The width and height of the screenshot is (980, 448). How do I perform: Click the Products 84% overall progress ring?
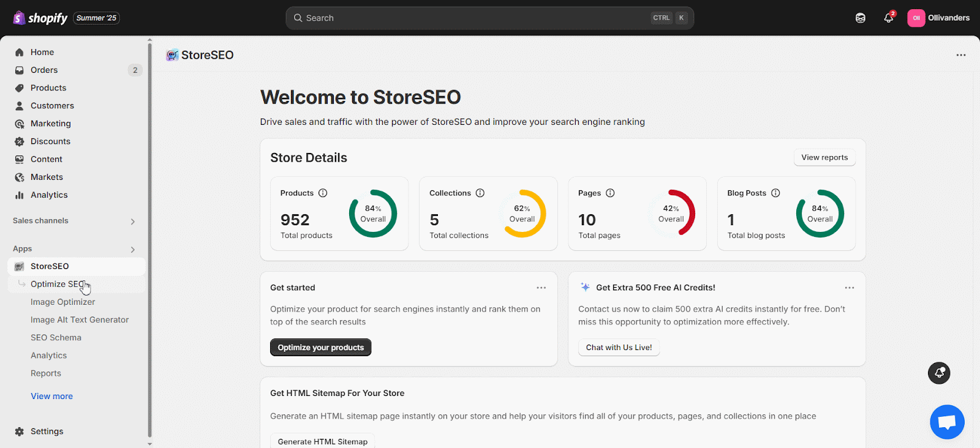pos(373,214)
